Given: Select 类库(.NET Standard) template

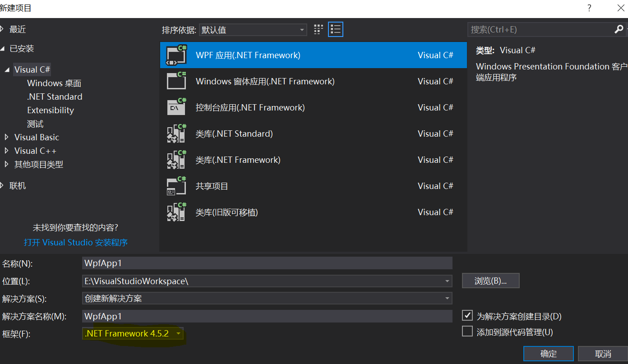Looking at the screenshot, I should [313, 134].
